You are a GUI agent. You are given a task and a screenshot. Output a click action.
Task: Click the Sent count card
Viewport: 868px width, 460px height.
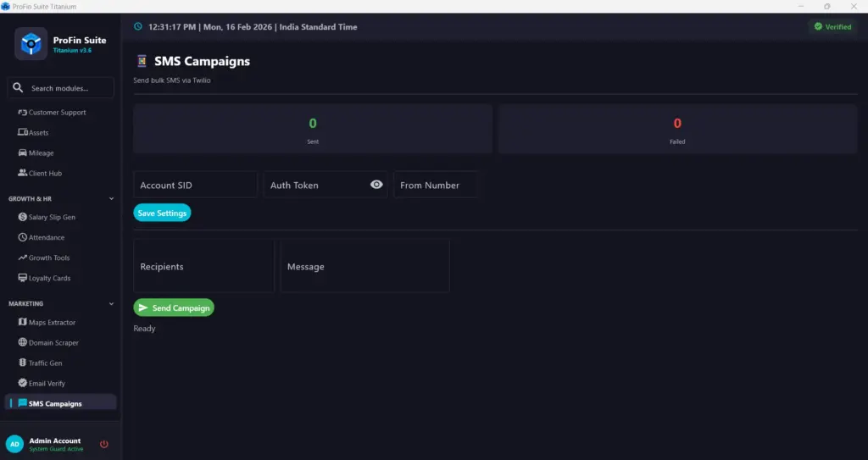click(x=313, y=129)
